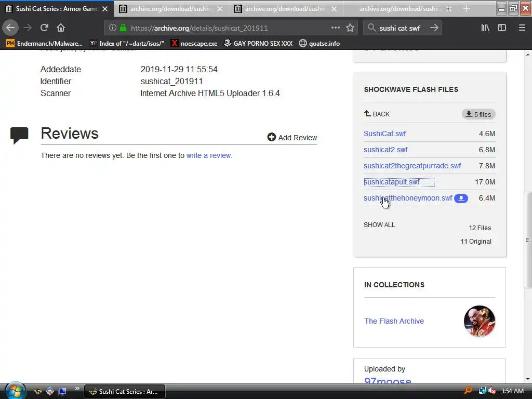The image size is (532, 399).
Task: Click the scrollbar down arrow
Action: (527, 379)
